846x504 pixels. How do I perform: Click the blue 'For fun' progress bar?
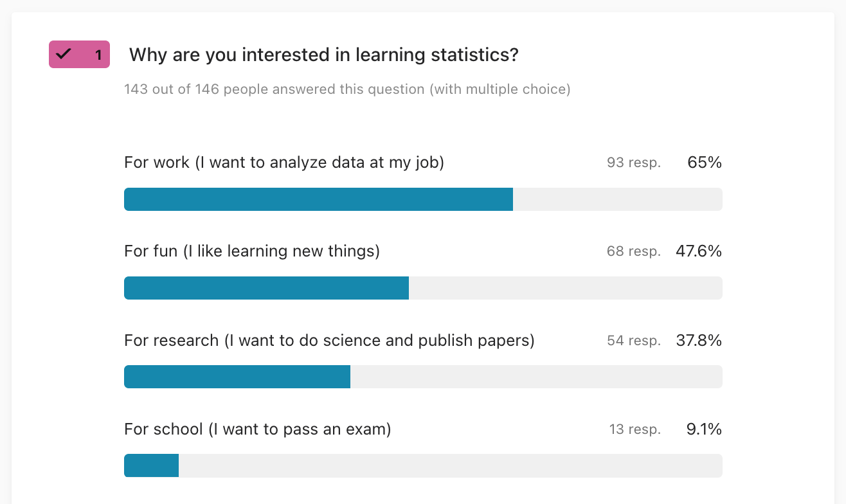pos(266,288)
